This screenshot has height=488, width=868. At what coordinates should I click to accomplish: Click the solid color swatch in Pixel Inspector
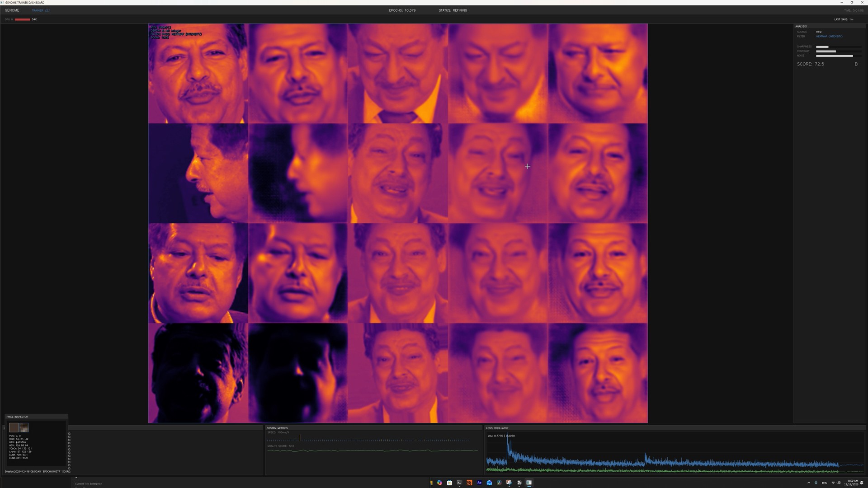(14, 427)
